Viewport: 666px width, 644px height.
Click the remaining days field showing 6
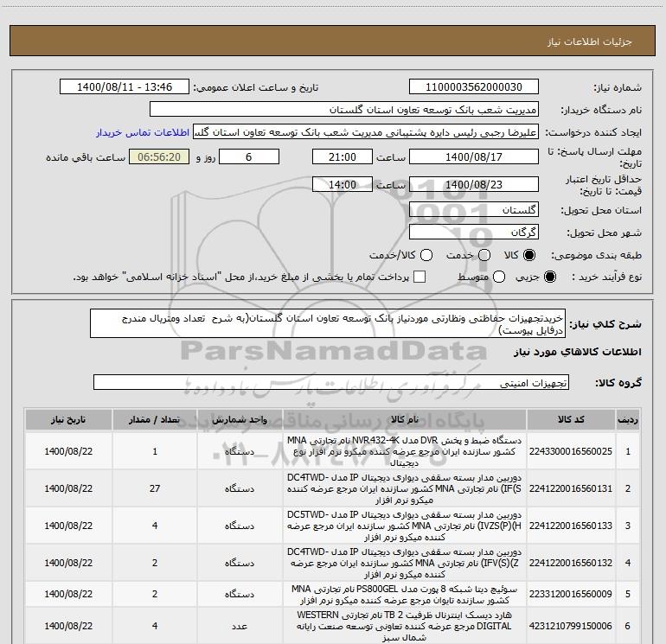249,156
